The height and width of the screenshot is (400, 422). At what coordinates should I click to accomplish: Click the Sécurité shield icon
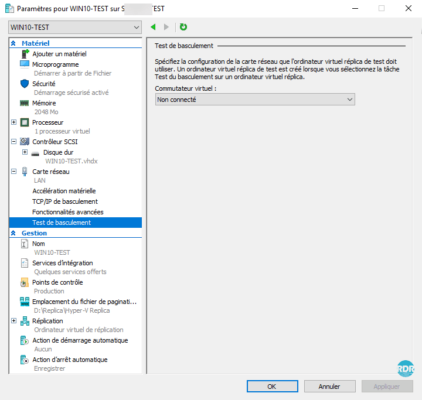coord(25,84)
